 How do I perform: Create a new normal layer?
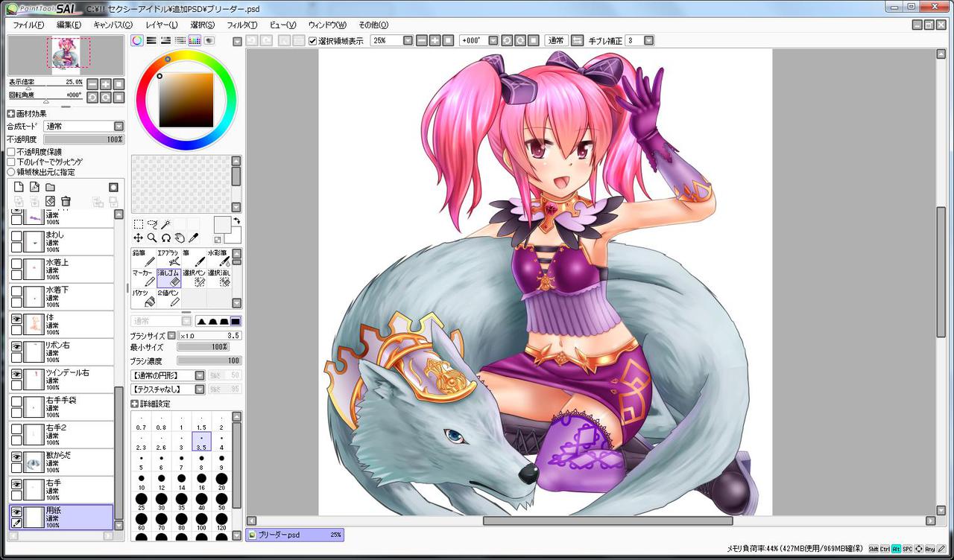pos(19,187)
